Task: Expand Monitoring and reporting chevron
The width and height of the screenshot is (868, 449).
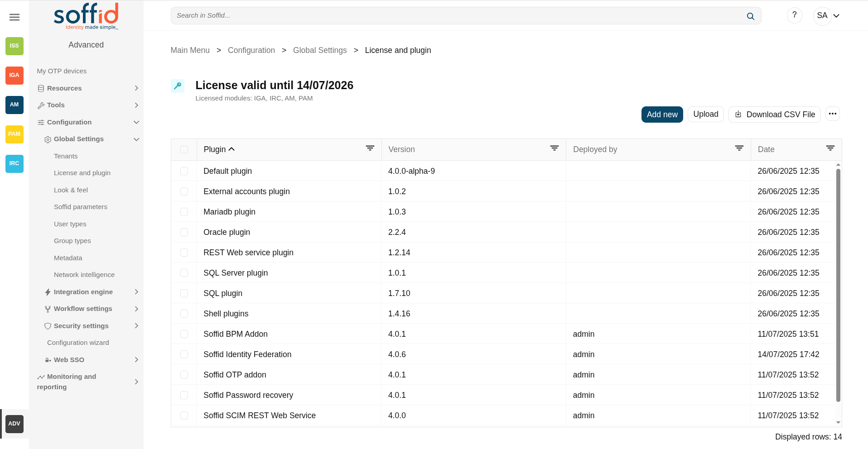Action: coord(136,382)
